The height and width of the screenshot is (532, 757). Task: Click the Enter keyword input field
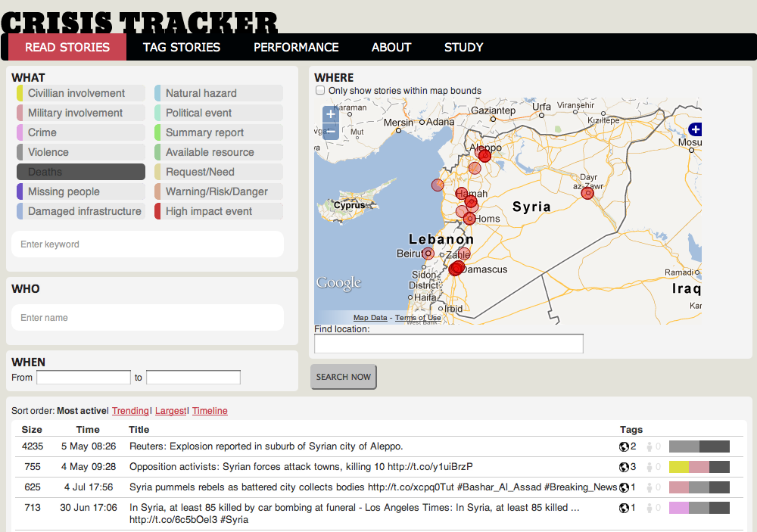148,244
